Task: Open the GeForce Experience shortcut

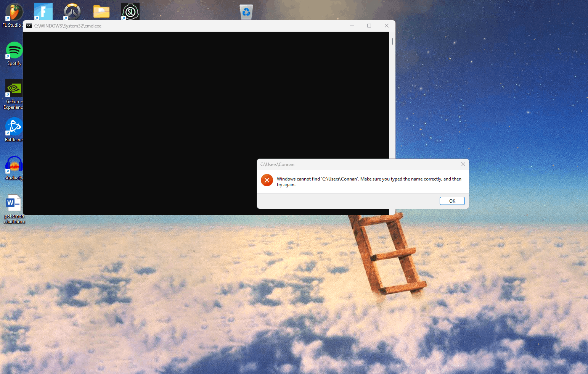Action: [x=14, y=94]
